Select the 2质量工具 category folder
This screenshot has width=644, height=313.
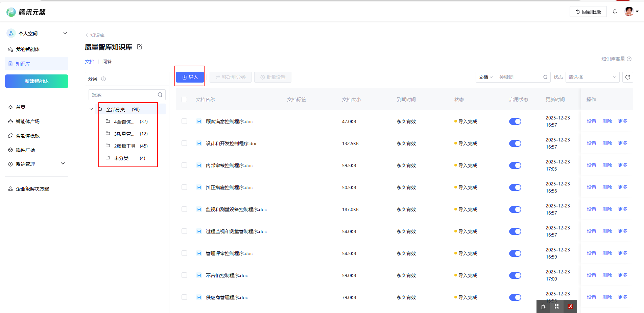(125, 146)
